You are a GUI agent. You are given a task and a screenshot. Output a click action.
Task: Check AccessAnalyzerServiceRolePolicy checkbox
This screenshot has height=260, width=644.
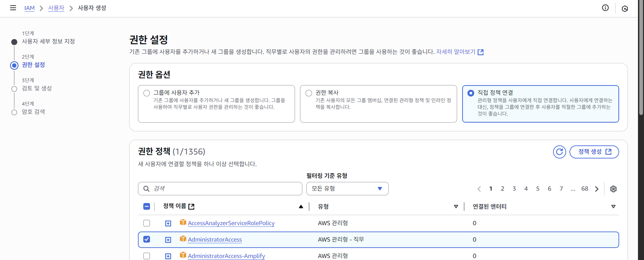pos(147,223)
